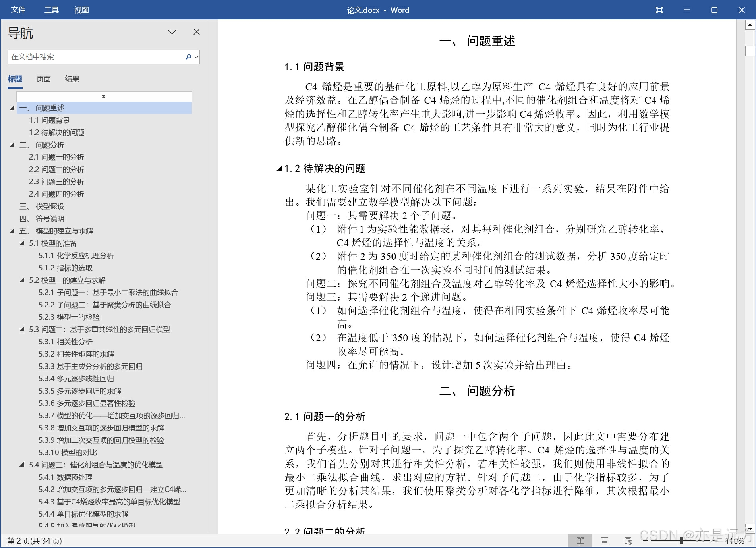The image size is (756, 548).
Task: Go to heading 5.4.2 增加交互项的多元逐步回归
Action: tap(112, 489)
